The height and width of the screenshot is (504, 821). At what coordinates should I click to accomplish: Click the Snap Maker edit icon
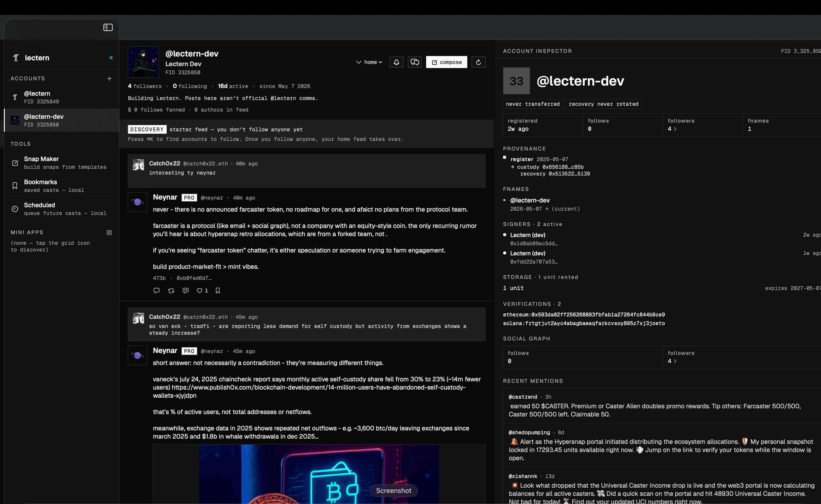15,163
